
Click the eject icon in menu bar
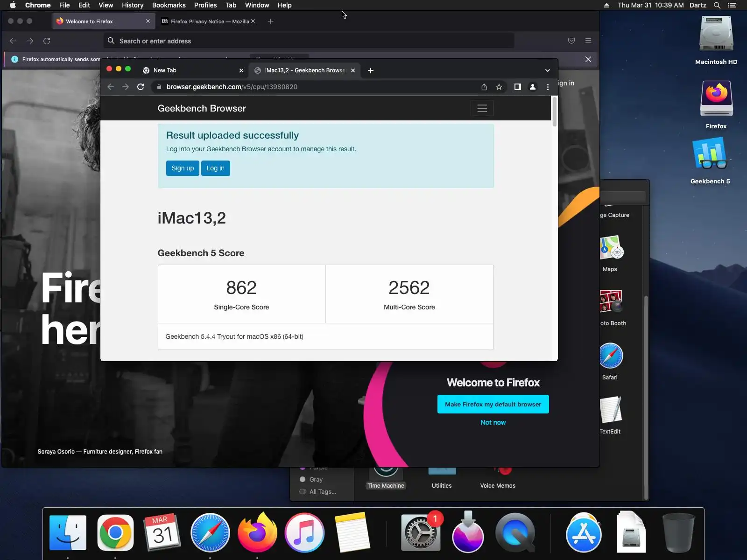point(606,5)
